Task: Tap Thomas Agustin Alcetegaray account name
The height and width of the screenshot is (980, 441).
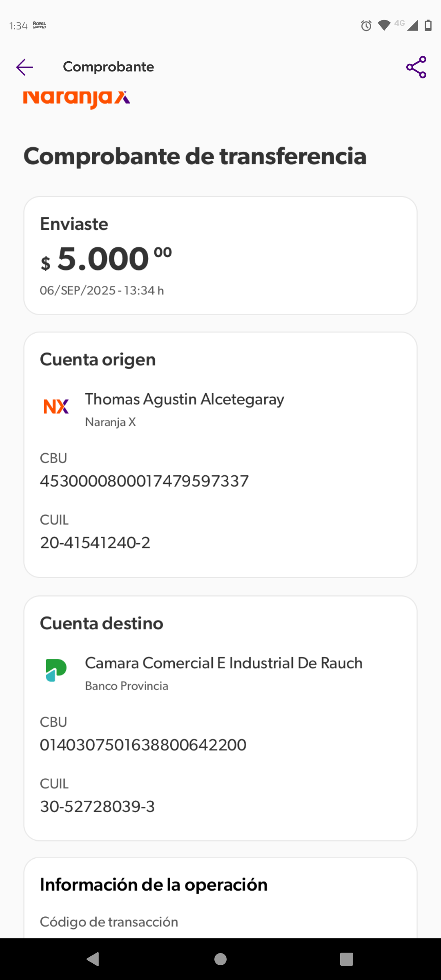Action: click(x=184, y=399)
